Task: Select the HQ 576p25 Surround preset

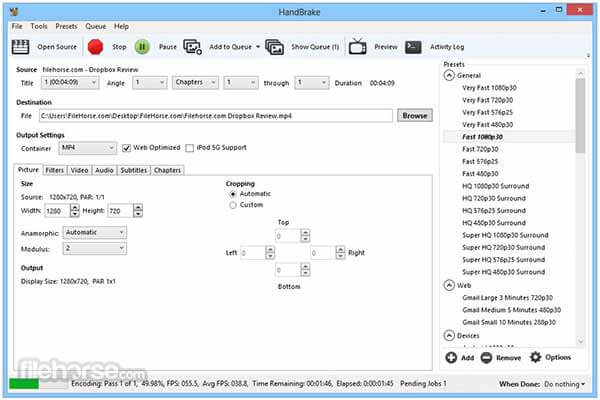Action: pyautogui.click(x=494, y=211)
